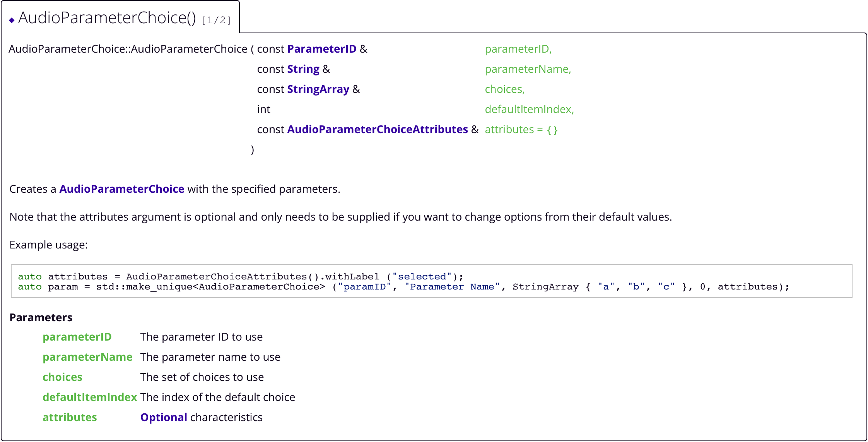Follow the Optional link in the attributes row

click(x=164, y=417)
